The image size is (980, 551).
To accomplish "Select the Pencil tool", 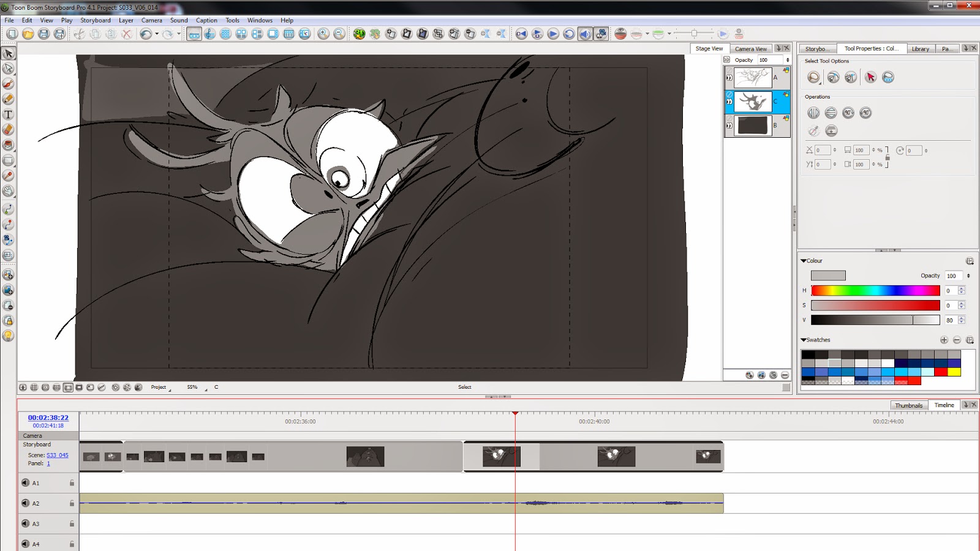I will (9, 99).
